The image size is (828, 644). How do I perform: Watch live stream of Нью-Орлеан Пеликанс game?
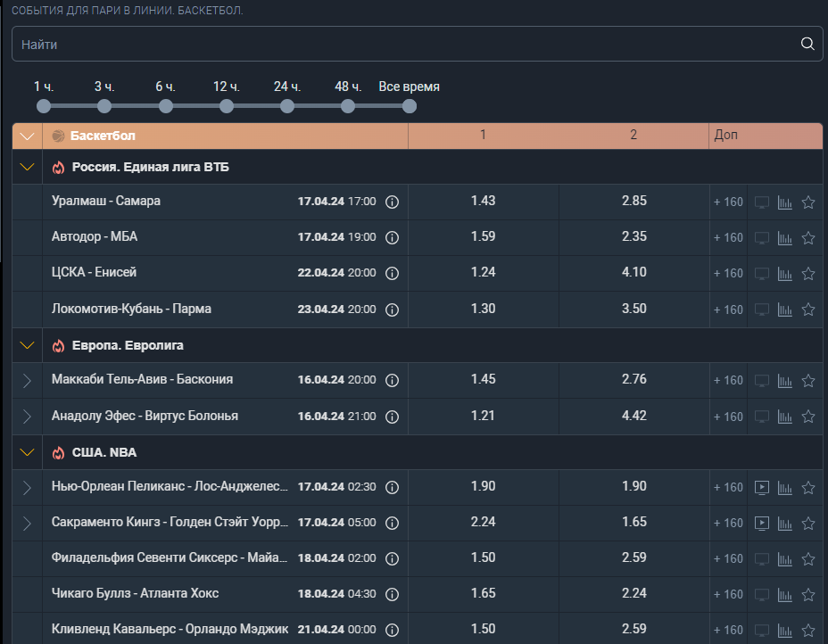click(x=761, y=487)
